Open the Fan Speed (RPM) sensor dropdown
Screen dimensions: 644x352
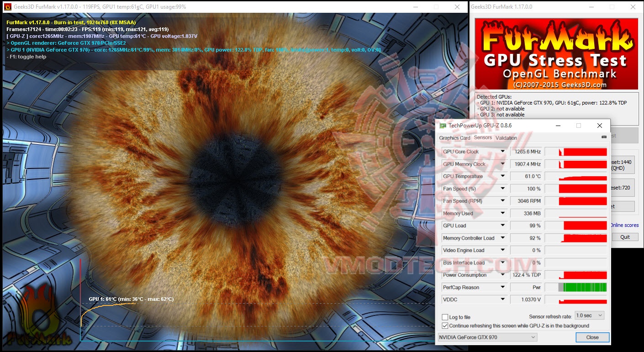[x=503, y=201]
